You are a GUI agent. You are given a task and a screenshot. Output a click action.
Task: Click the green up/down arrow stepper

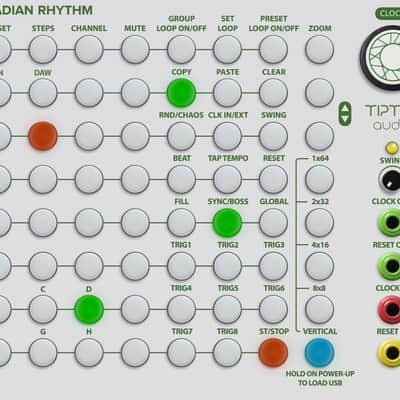345,114
